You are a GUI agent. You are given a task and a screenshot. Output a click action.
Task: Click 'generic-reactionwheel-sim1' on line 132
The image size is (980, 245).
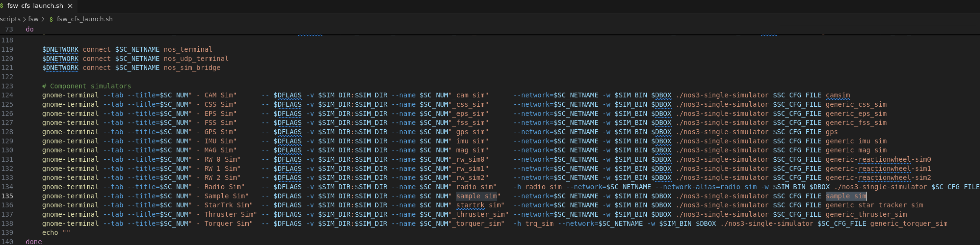click(879, 168)
